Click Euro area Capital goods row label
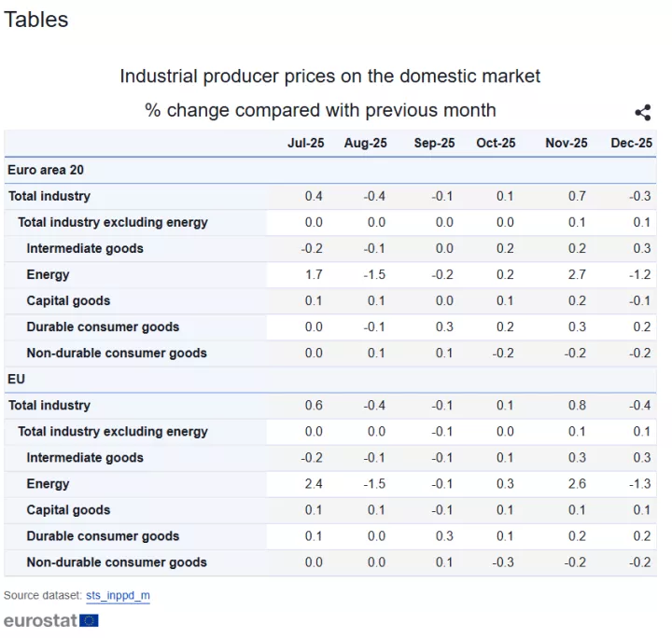This screenshot has width=672, height=638. pos(68,300)
